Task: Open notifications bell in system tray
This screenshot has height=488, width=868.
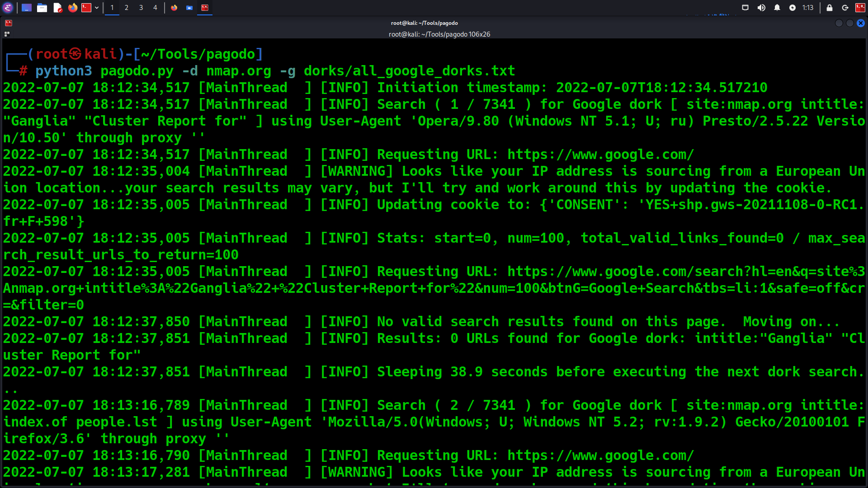Action: [x=777, y=8]
